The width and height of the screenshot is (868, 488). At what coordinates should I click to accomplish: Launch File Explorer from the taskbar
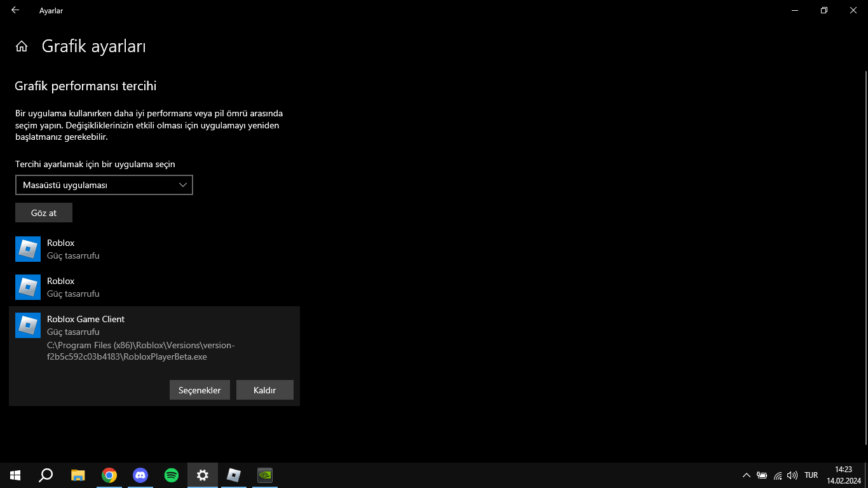click(78, 475)
